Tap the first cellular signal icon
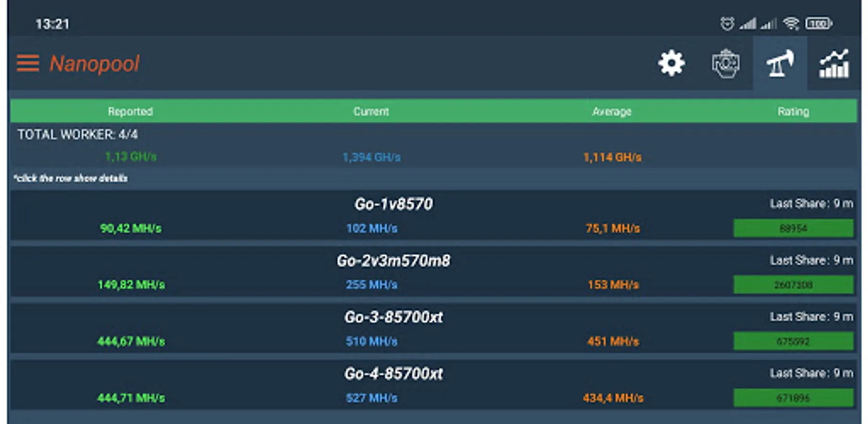The image size is (868, 424). click(x=747, y=24)
